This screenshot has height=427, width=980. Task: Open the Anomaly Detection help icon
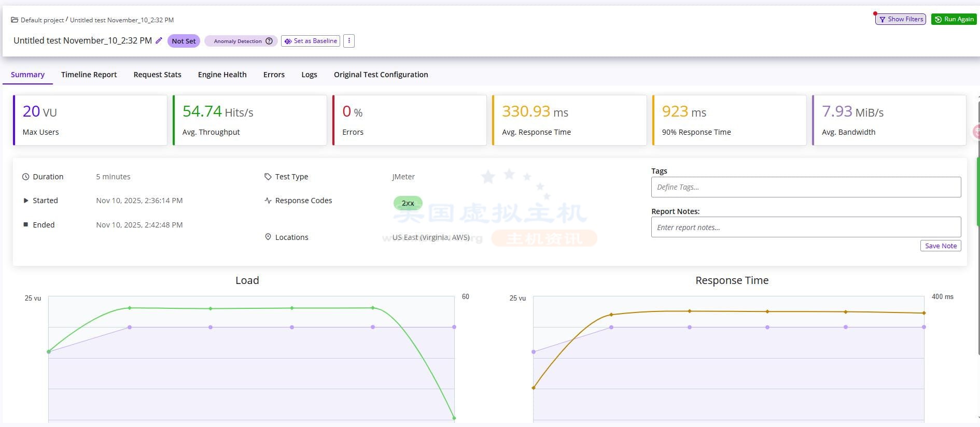[269, 41]
